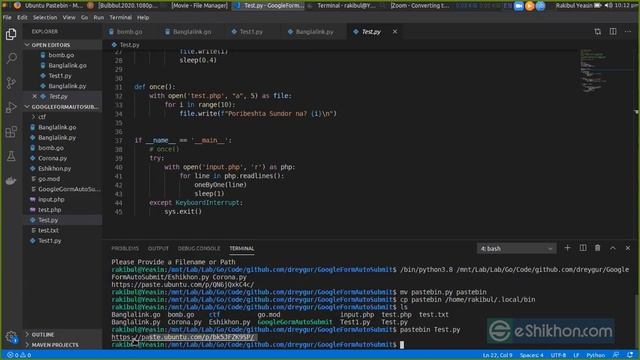Create a new terminal with plus icon
Viewport: 640px width, 360px height.
click(567, 248)
